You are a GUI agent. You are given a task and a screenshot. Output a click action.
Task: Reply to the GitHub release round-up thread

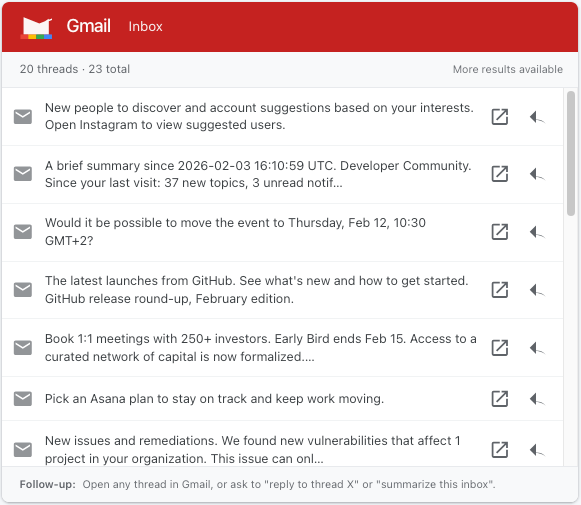click(x=537, y=290)
